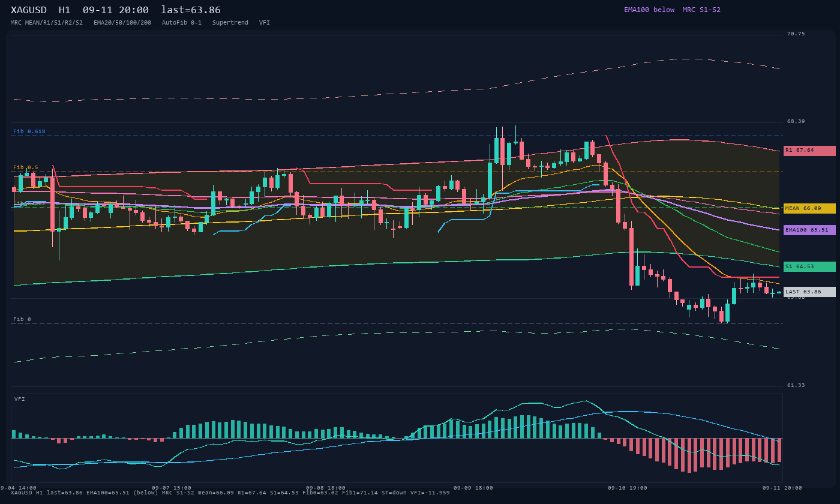The image size is (840, 504).
Task: Click the AutoFib 0-1 indicator label
Action: coord(182,23)
